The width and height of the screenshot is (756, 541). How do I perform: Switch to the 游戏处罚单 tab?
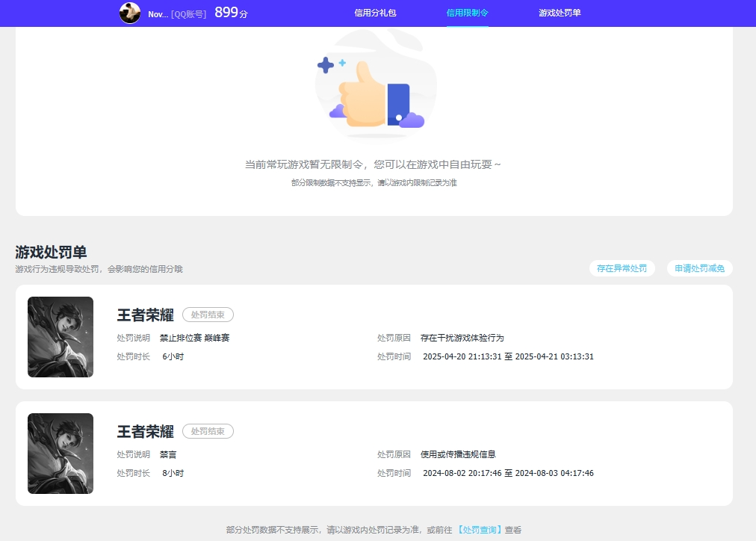[x=560, y=13]
